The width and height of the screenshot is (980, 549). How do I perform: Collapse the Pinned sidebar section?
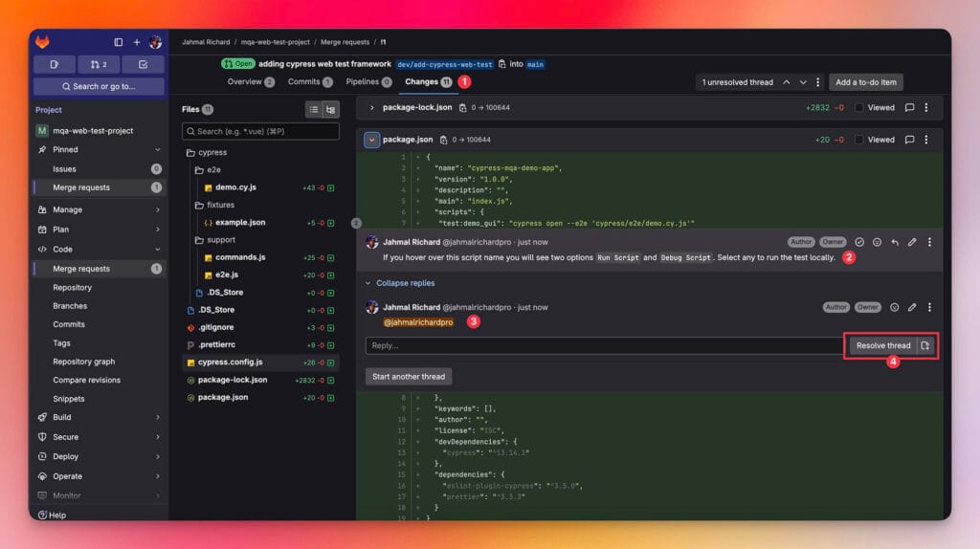[99, 150]
